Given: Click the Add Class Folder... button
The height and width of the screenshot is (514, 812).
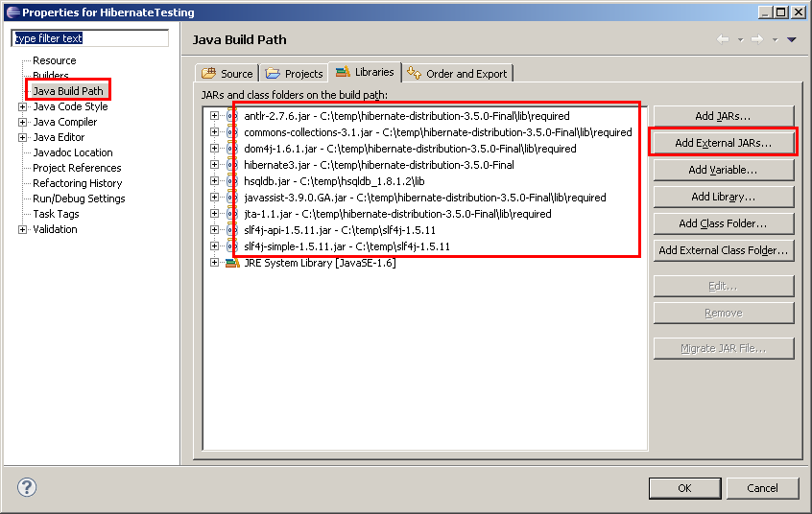Looking at the screenshot, I should pos(724,223).
